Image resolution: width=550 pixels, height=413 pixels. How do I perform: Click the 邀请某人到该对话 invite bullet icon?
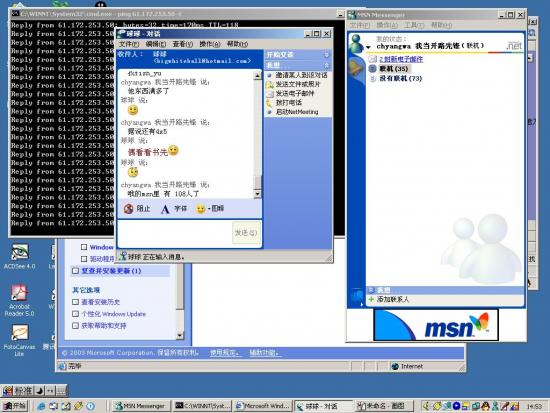[x=269, y=75]
